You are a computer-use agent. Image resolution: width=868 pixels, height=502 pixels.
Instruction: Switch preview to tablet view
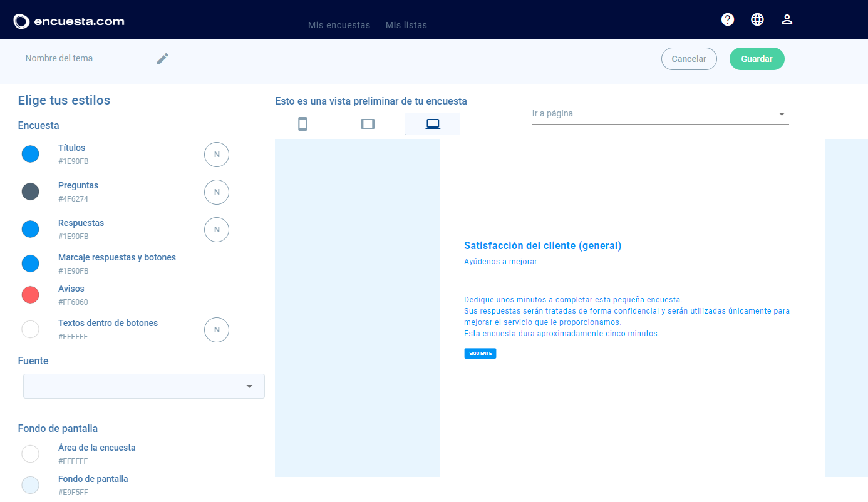point(368,124)
